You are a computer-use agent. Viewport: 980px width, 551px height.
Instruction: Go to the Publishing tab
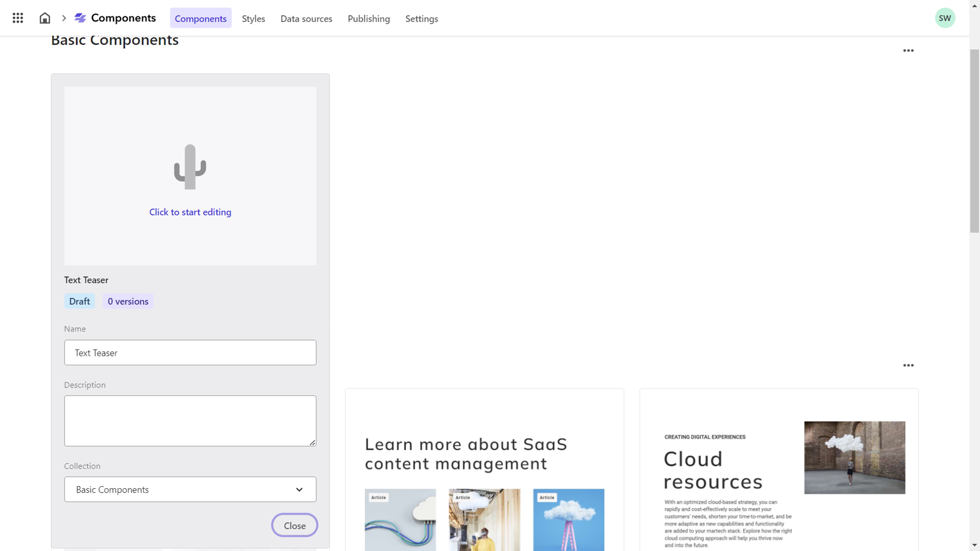click(x=369, y=18)
